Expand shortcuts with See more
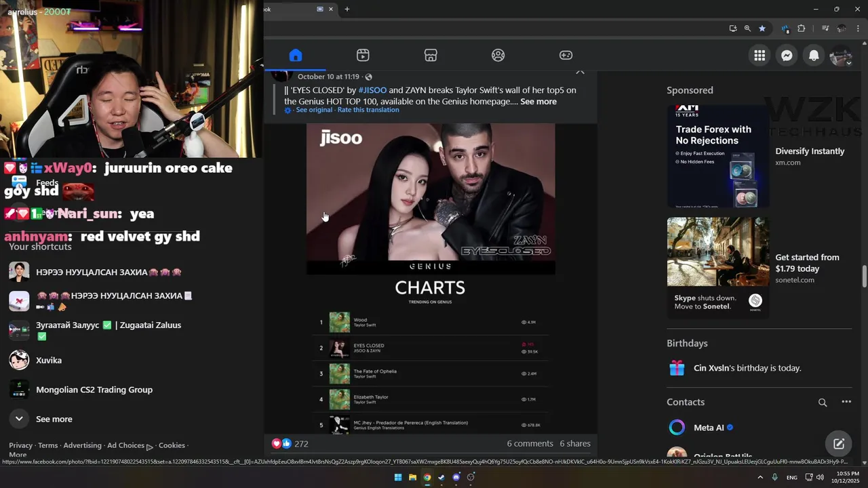868x488 pixels. (x=54, y=419)
